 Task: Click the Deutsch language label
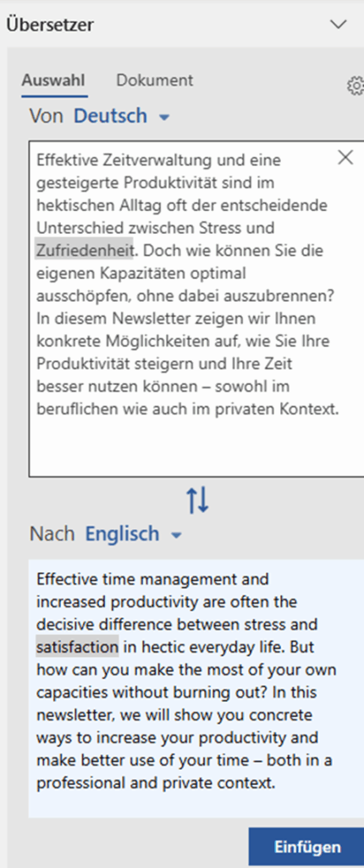(111, 116)
